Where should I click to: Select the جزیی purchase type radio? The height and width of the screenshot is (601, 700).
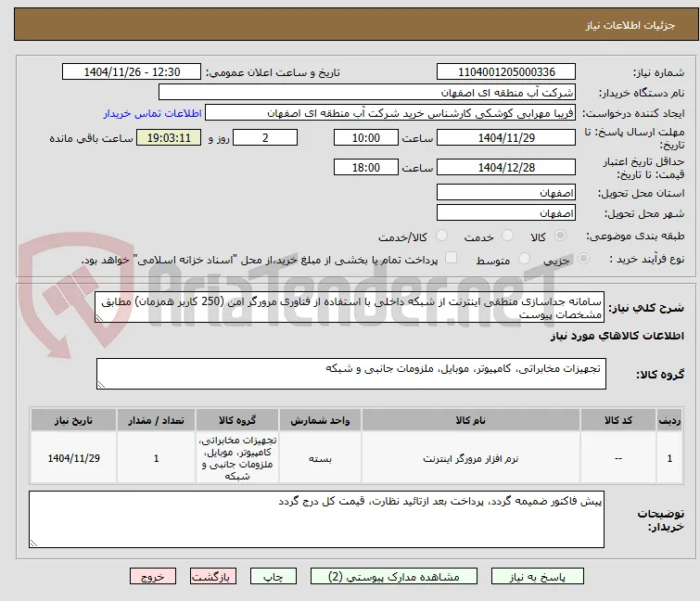(583, 259)
